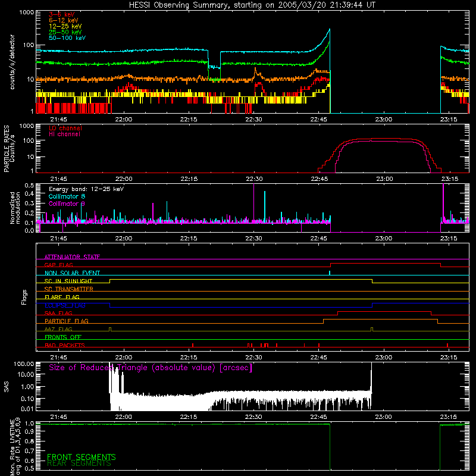The width and height of the screenshot is (476, 476).
Task: Click the Energy band: 12-25 keV text
Action: (86, 189)
